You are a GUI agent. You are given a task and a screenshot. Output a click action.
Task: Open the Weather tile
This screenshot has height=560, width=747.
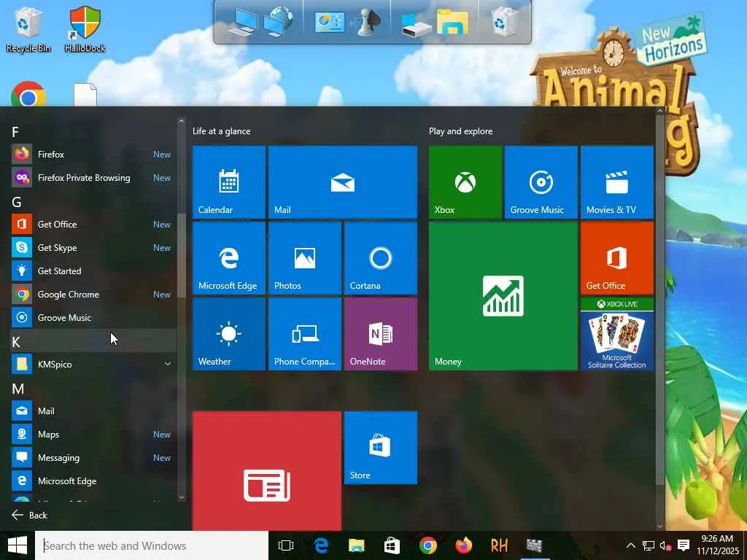(x=228, y=334)
